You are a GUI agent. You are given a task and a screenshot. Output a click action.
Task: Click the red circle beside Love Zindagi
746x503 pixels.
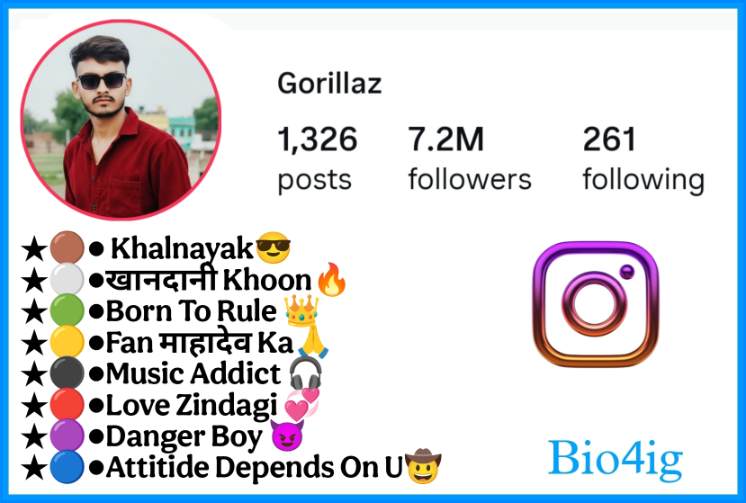point(67,404)
